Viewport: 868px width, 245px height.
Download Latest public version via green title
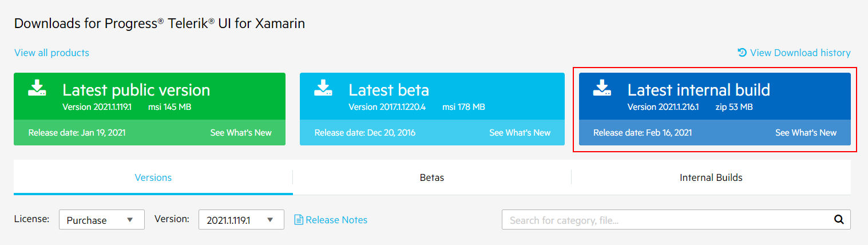click(x=136, y=90)
